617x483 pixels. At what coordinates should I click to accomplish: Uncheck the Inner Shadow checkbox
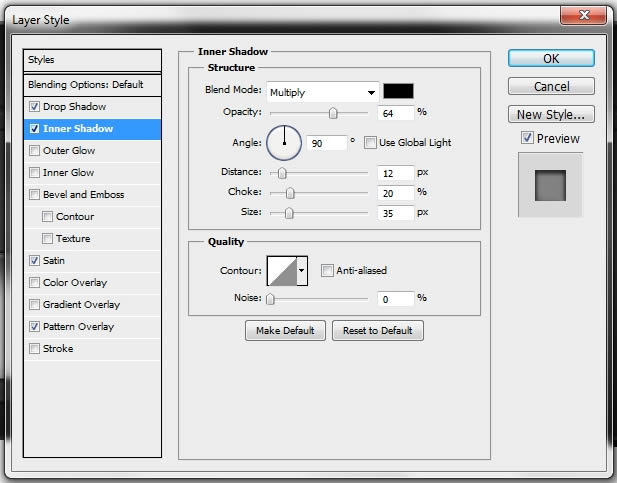35,129
